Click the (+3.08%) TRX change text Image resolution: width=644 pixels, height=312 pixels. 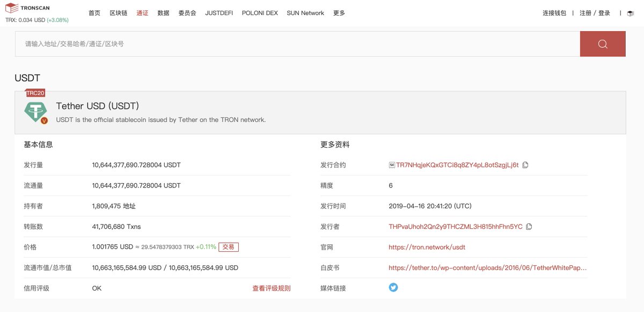coord(57,20)
